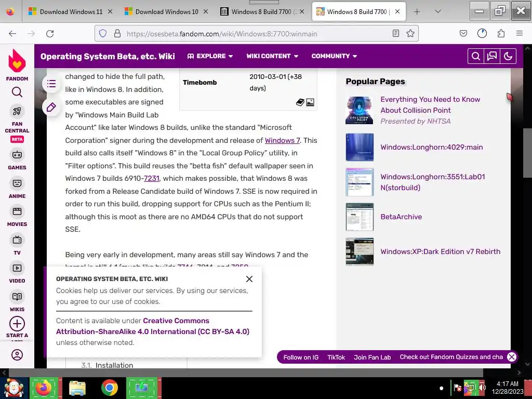Click the page vertical scrollbar thumb
The image size is (532, 399).
[x=527, y=153]
